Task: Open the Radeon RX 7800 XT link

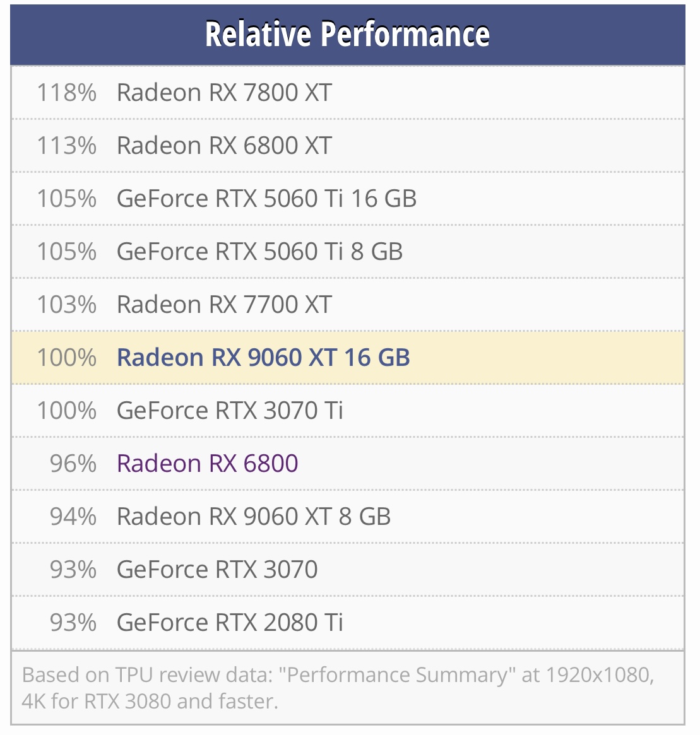Action: tap(224, 93)
